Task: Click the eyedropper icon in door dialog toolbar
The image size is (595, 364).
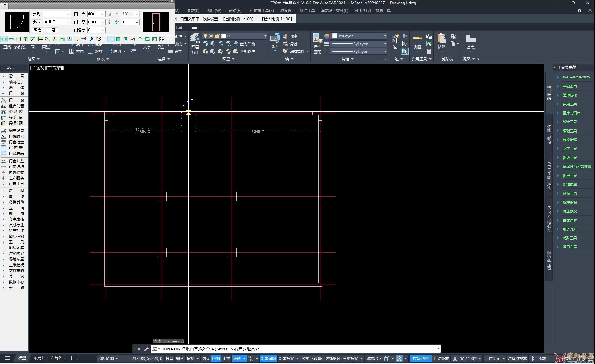Action: 91,39
